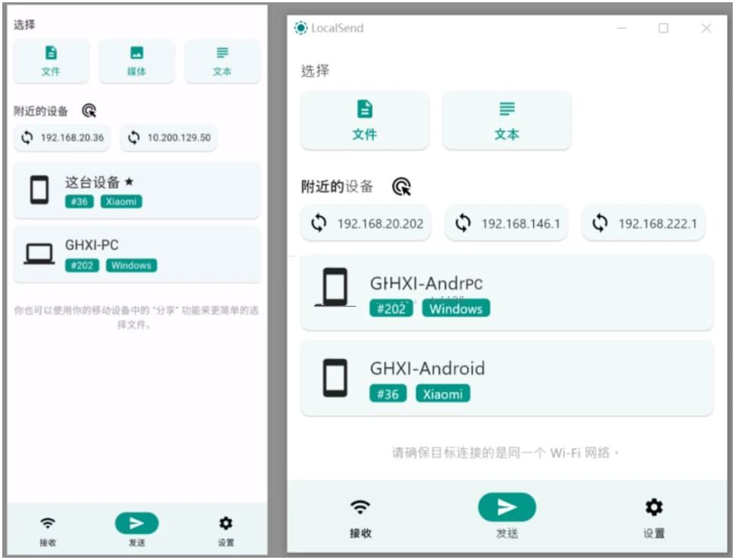Select GHXI-Android device in desktop list

[507, 378]
